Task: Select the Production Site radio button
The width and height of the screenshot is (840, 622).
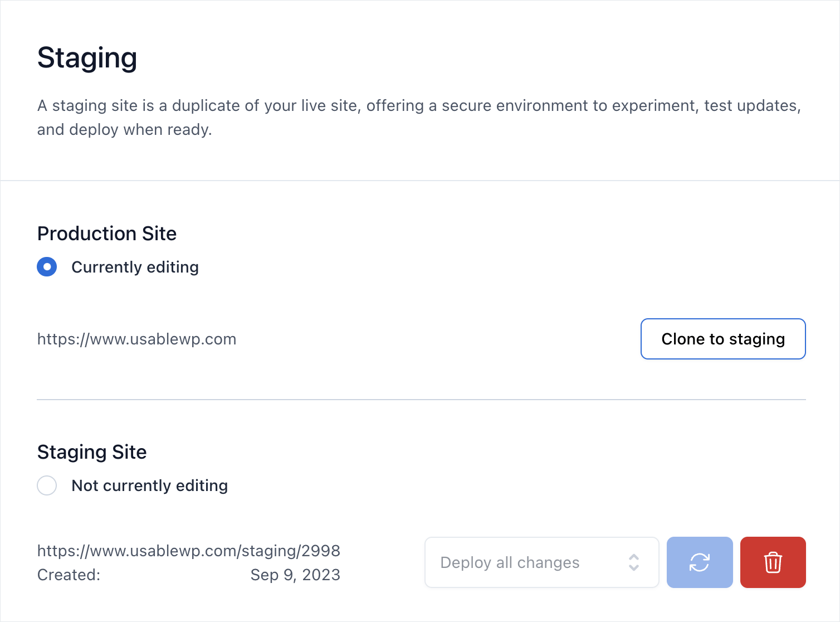Action: 47,267
